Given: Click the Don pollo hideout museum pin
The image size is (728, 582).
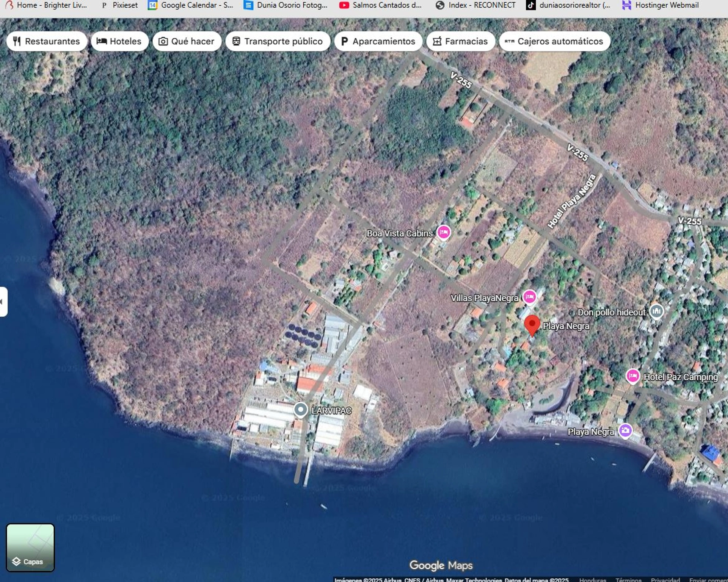Looking at the screenshot, I should click(x=656, y=311).
